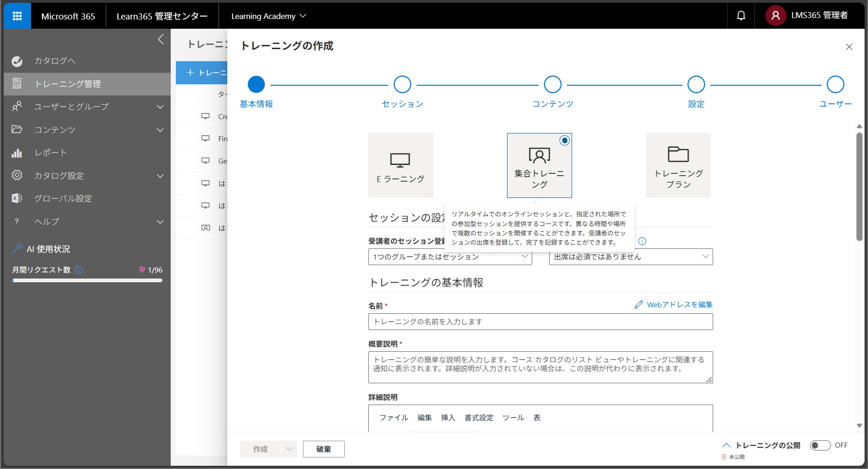
Task: Open the LMS365 管理者 account avatar
Action: tap(775, 16)
